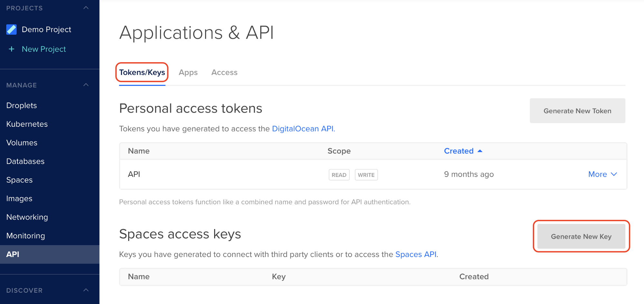The width and height of the screenshot is (644, 304).
Task: Select the Tokens/Keys tab
Action: coord(142,72)
